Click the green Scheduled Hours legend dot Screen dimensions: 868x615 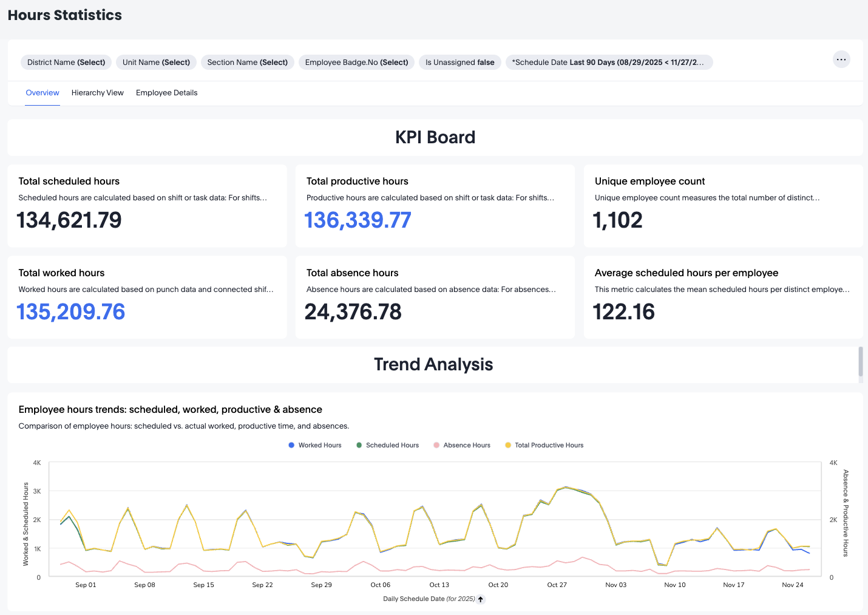click(359, 445)
